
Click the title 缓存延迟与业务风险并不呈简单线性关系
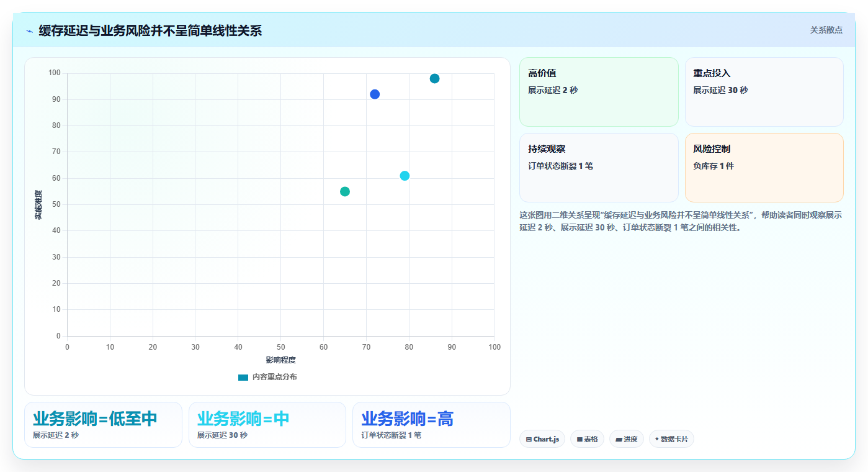click(150, 30)
